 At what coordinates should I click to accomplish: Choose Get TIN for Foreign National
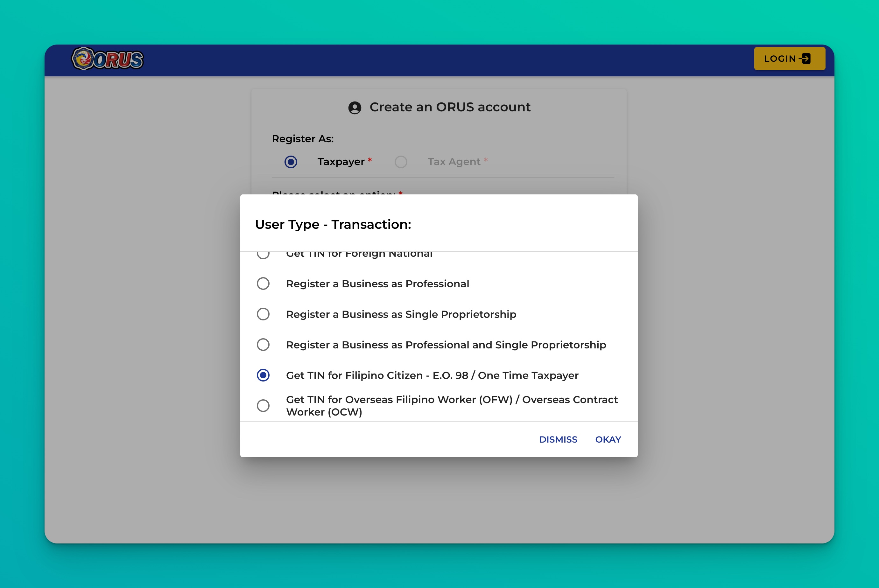click(263, 255)
